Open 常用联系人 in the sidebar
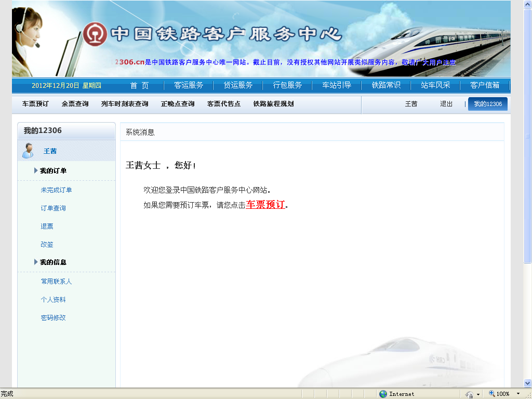This screenshot has width=532, height=399. tap(56, 281)
